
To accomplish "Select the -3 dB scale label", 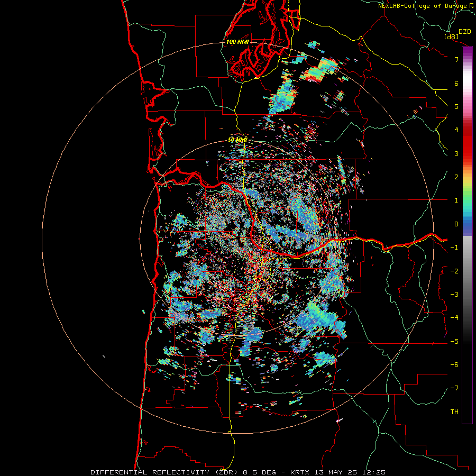I will (454, 295).
